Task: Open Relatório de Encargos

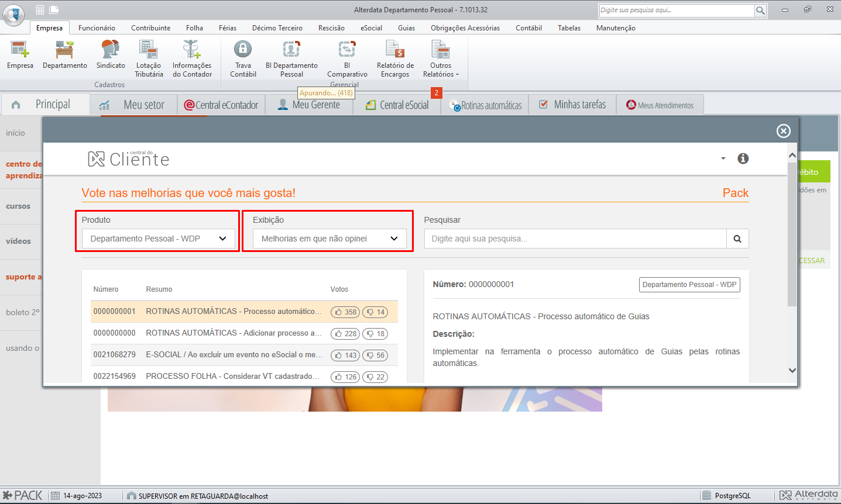Action: point(395,58)
